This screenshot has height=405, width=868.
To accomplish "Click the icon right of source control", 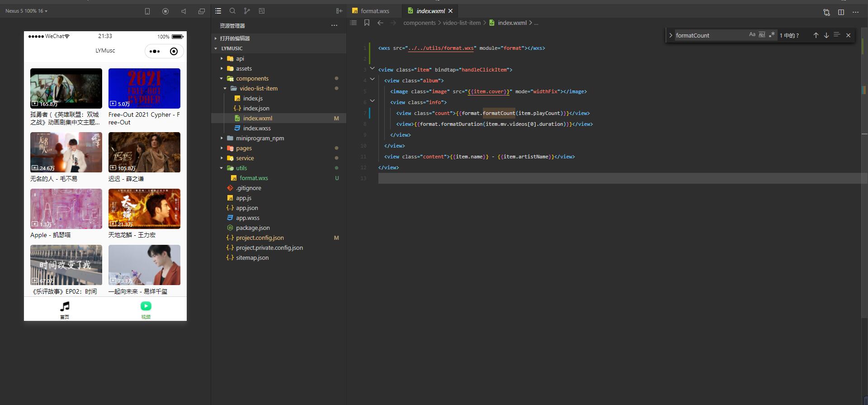I will 262,11.
